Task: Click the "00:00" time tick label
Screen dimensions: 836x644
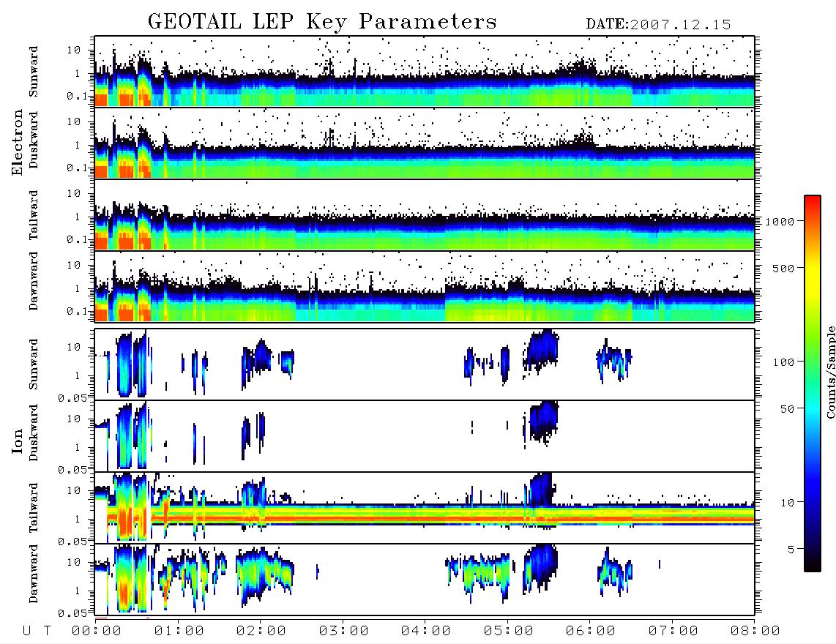Action: (97, 631)
